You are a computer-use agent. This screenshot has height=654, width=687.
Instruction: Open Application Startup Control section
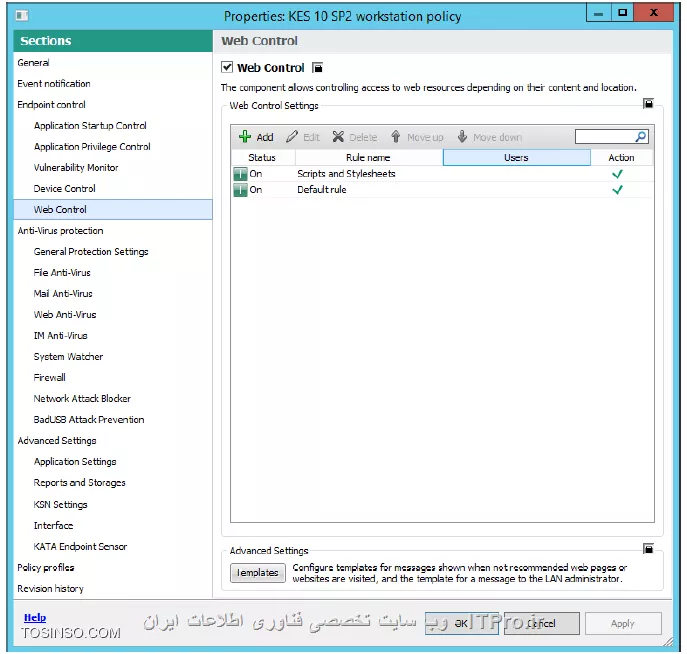[x=90, y=126]
